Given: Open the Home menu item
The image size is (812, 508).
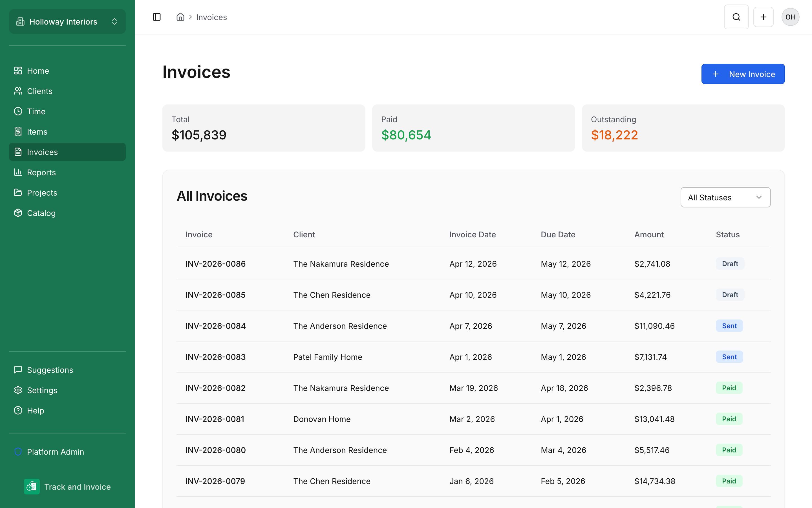Looking at the screenshot, I should (67, 71).
